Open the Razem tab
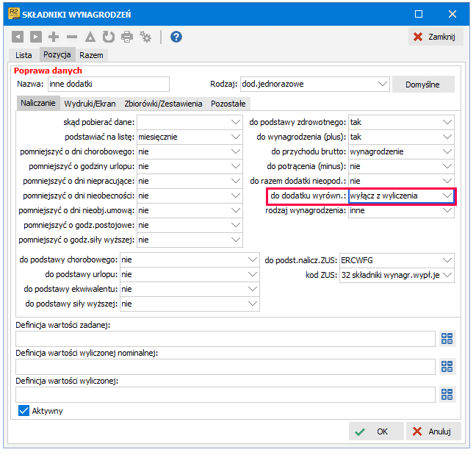The image size is (476, 455). pos(91,55)
